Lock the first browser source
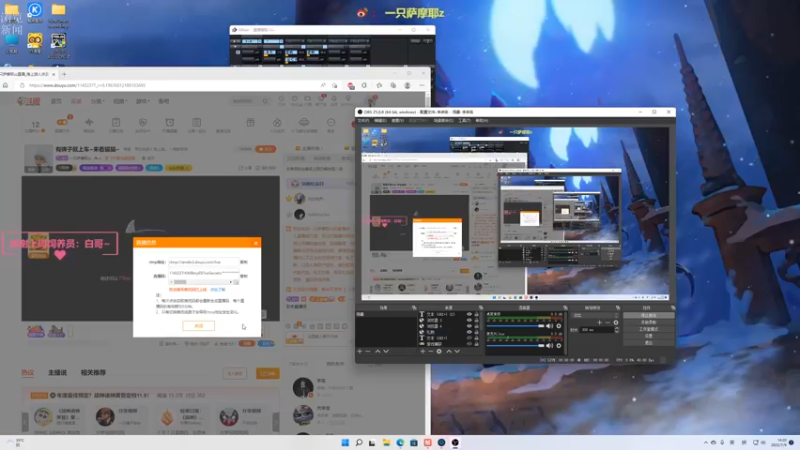The width and height of the screenshot is (800, 450). tap(477, 320)
